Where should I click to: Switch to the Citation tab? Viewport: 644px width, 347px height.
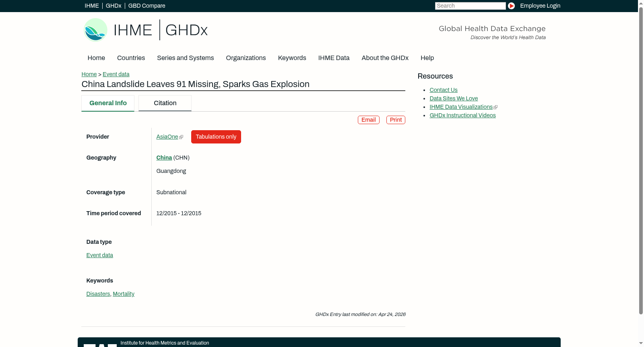(x=165, y=103)
